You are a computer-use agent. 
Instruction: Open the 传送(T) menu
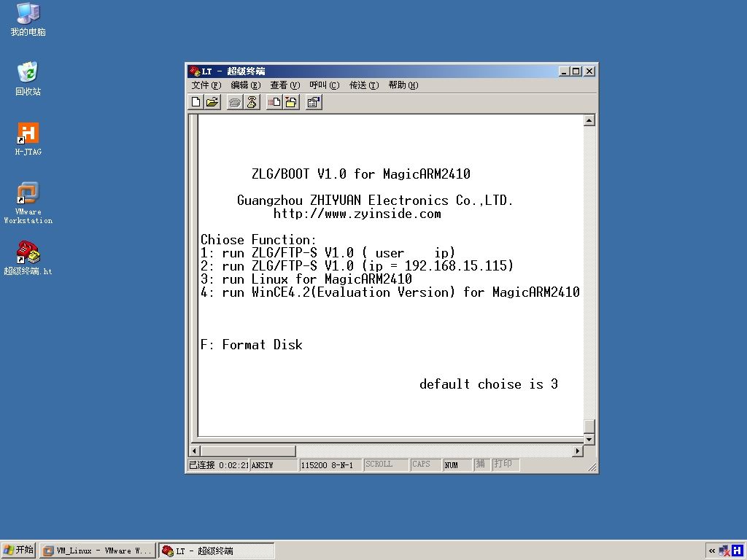364,85
